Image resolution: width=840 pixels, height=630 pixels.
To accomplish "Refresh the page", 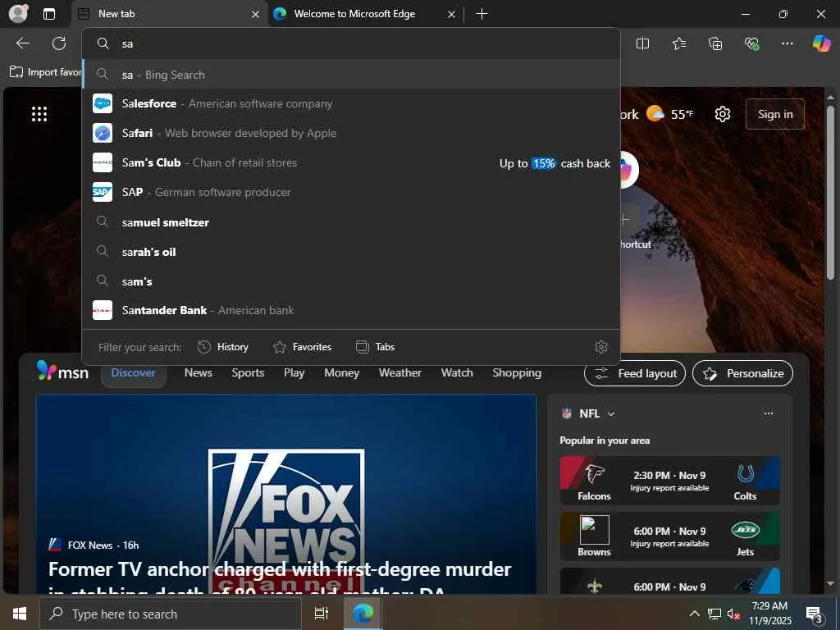I will tap(59, 43).
